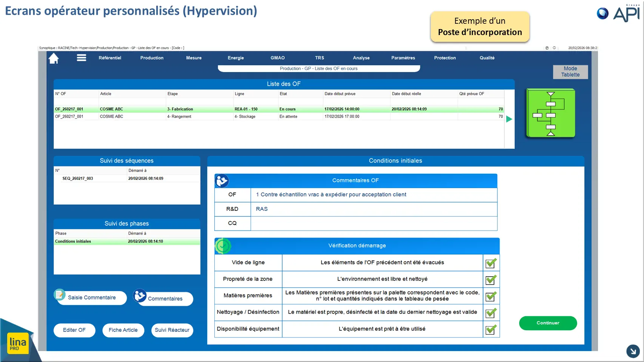
Task: Open the Paramètres menu
Action: pos(403,58)
